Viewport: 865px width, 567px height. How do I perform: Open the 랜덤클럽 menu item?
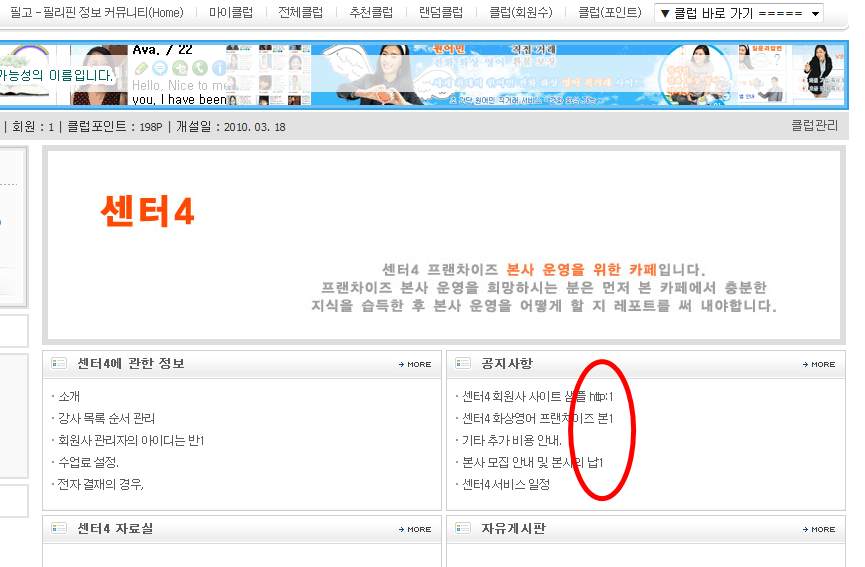click(x=441, y=12)
